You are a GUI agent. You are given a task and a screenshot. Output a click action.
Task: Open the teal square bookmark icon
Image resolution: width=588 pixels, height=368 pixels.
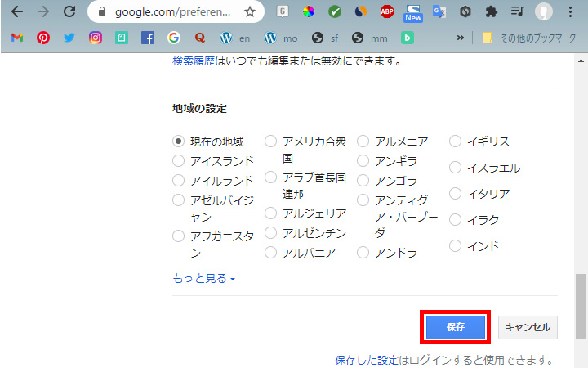[122, 38]
